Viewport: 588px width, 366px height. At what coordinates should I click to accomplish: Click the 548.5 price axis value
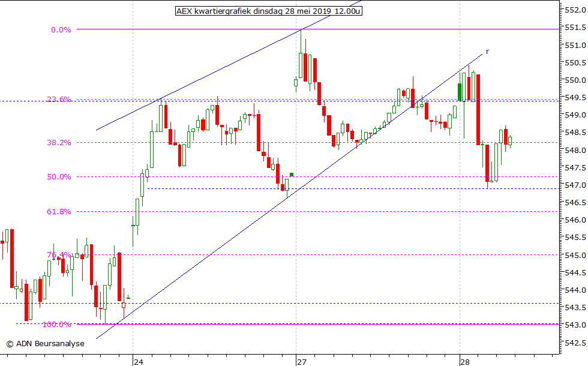(x=575, y=133)
